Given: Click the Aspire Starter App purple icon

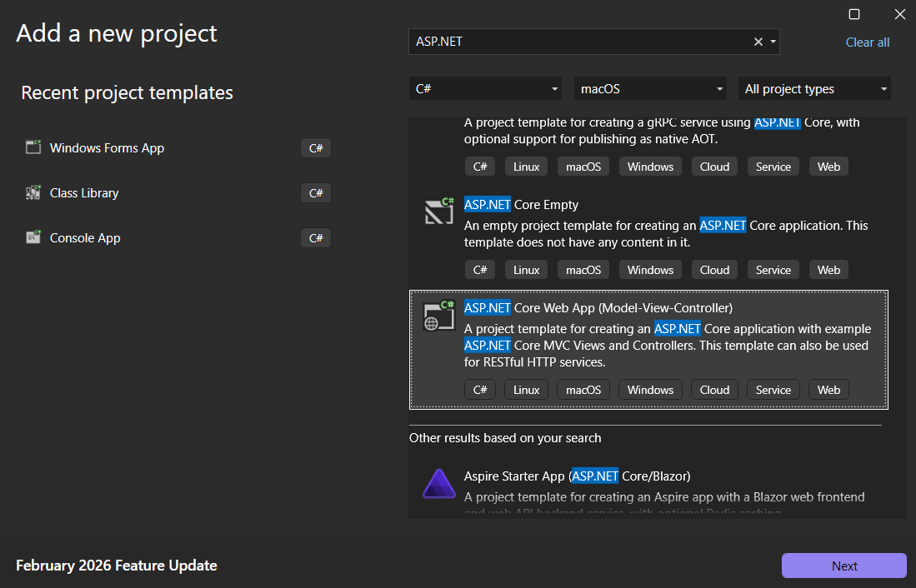Looking at the screenshot, I should pyautogui.click(x=439, y=483).
